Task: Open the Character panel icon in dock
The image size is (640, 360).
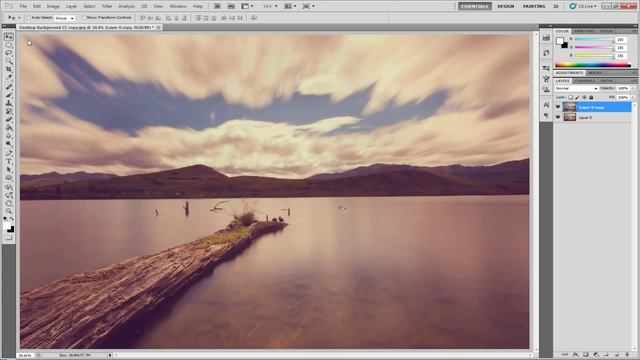Action: click(546, 105)
